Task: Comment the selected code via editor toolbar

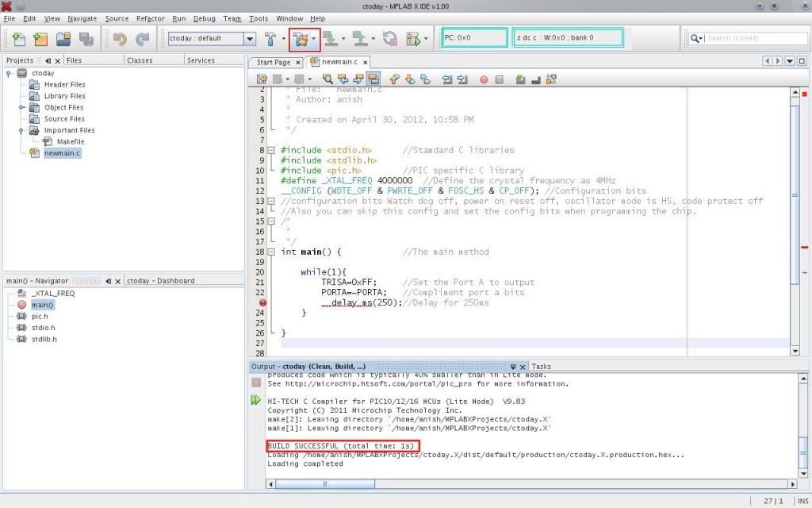Action: coord(520,79)
